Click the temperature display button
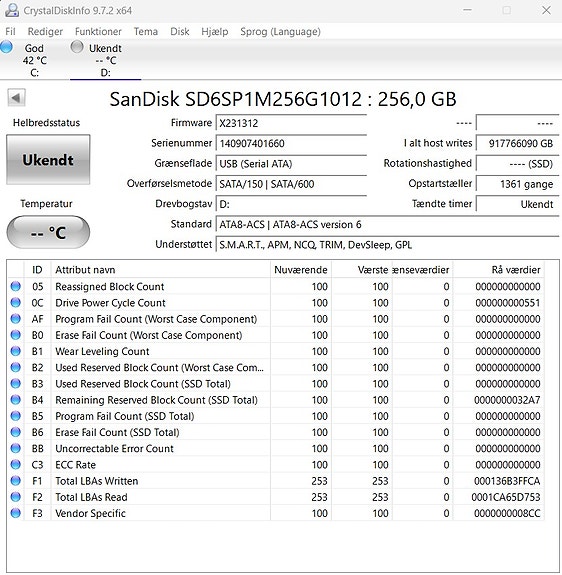Viewport: 562px width, 575px height. pyautogui.click(x=48, y=232)
